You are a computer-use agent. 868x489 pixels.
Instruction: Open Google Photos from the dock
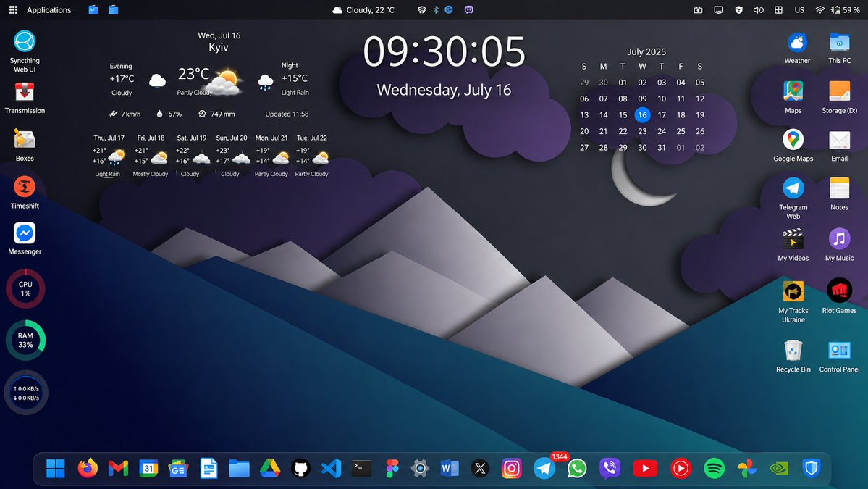747,469
